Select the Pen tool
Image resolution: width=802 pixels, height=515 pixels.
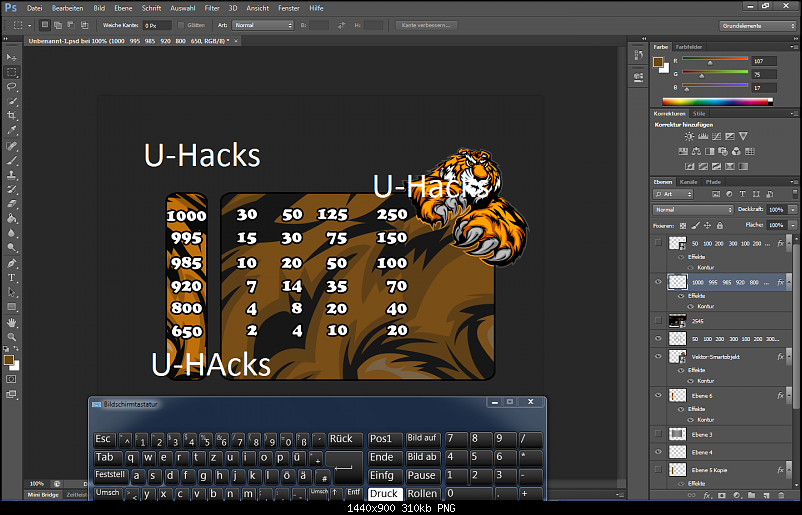tap(12, 263)
